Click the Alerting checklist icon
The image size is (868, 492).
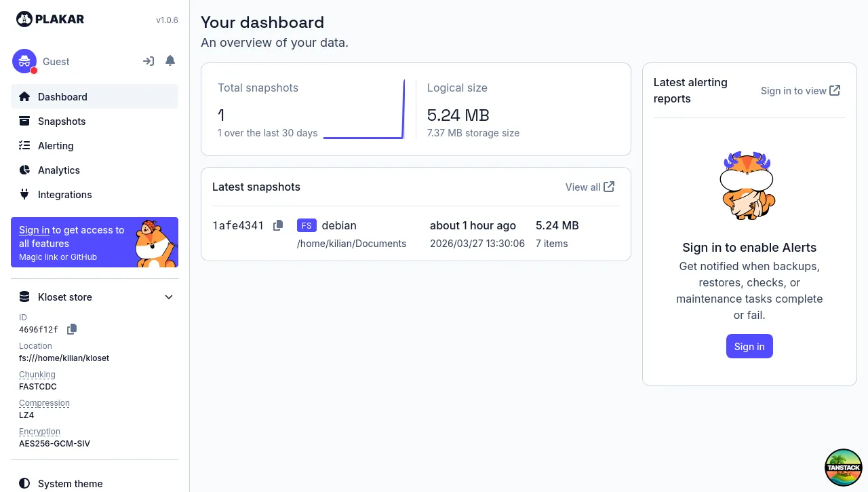click(x=24, y=145)
